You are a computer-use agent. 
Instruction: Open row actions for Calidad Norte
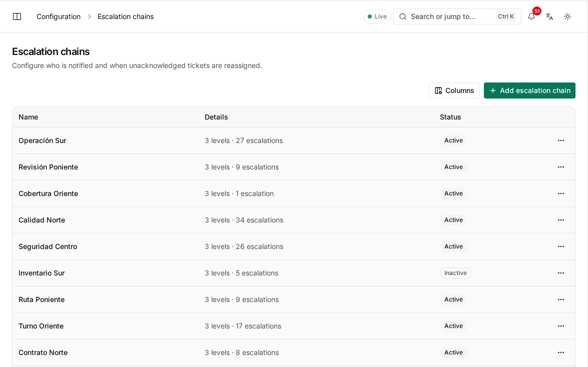pyautogui.click(x=561, y=220)
